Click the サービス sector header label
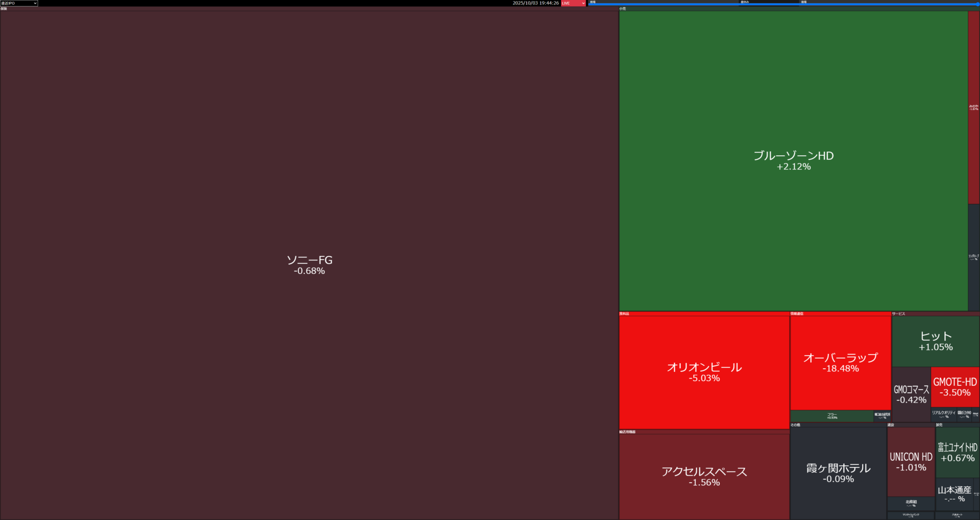The width and height of the screenshot is (980, 520). pos(898,314)
